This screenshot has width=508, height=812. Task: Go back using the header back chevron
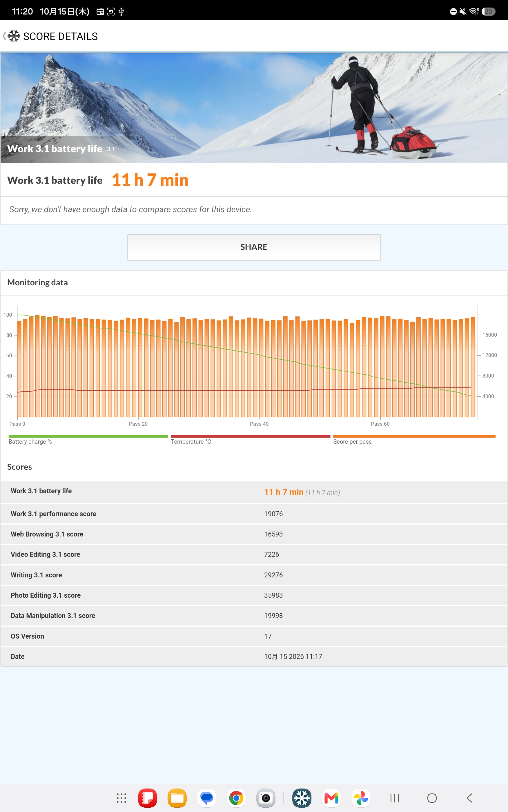click(x=4, y=36)
